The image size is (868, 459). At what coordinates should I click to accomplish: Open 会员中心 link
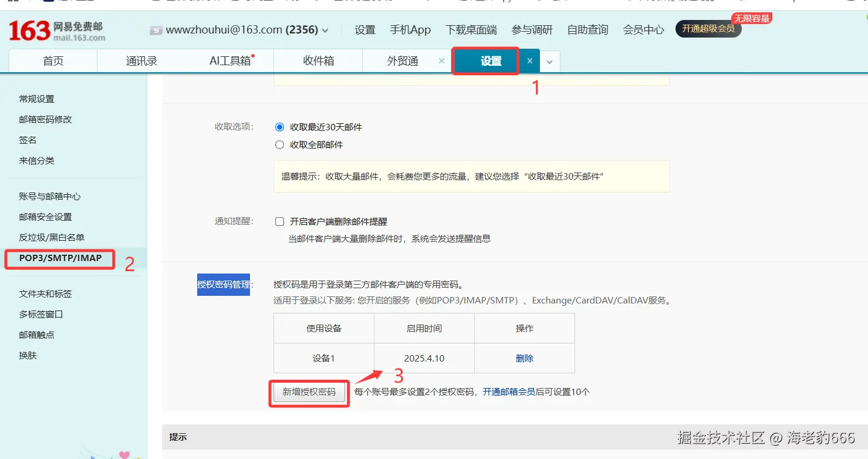pyautogui.click(x=644, y=30)
